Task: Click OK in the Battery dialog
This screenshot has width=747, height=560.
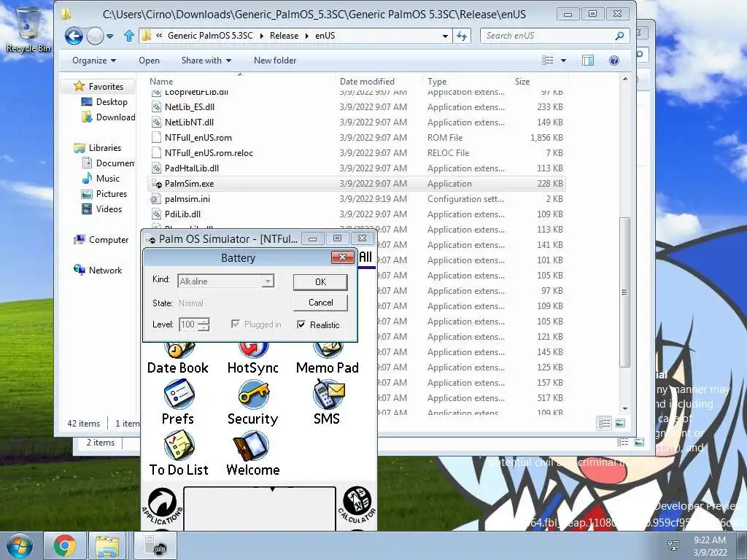Action: pyautogui.click(x=321, y=282)
